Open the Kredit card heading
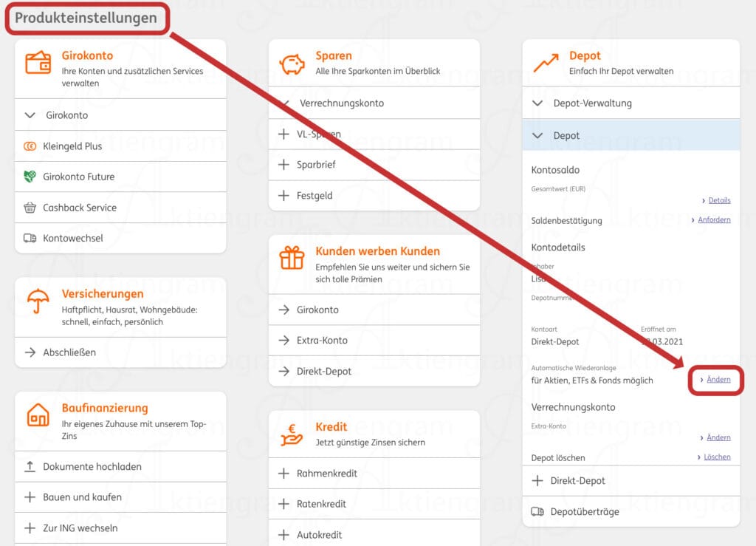 tap(331, 427)
